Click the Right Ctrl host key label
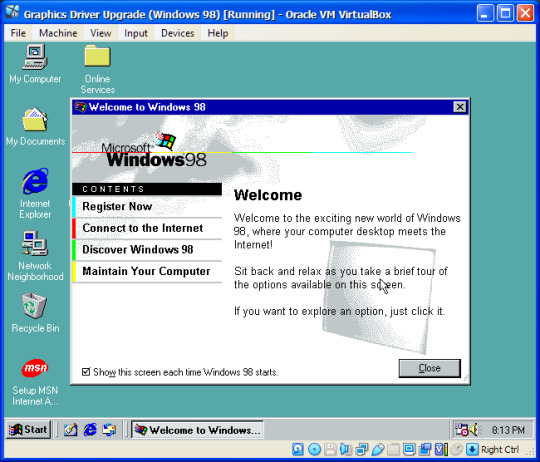 point(500,450)
